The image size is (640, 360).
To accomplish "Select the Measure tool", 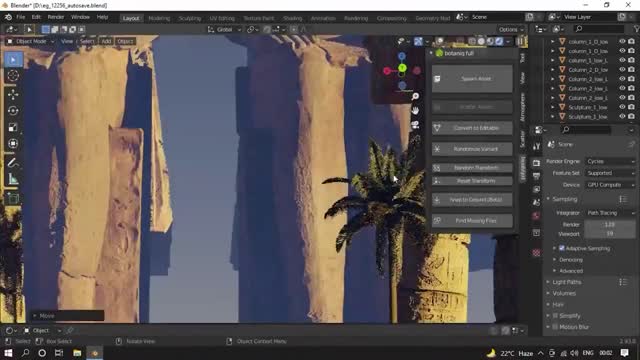I will tap(13, 179).
